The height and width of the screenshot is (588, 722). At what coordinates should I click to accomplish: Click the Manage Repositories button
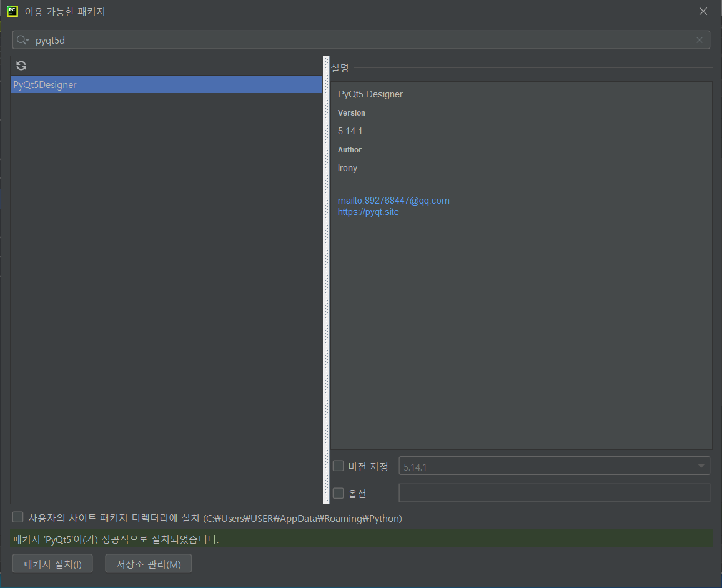(148, 564)
